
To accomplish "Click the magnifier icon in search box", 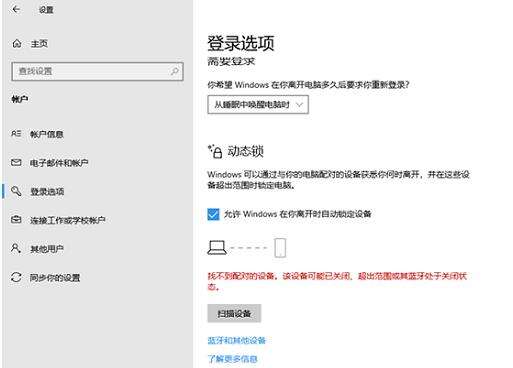I will tap(174, 71).
